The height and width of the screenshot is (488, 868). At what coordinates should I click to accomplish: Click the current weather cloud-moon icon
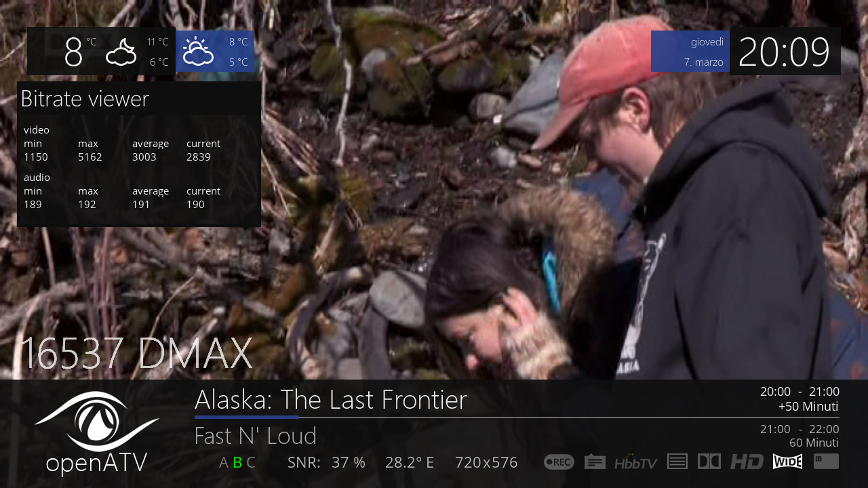point(121,52)
